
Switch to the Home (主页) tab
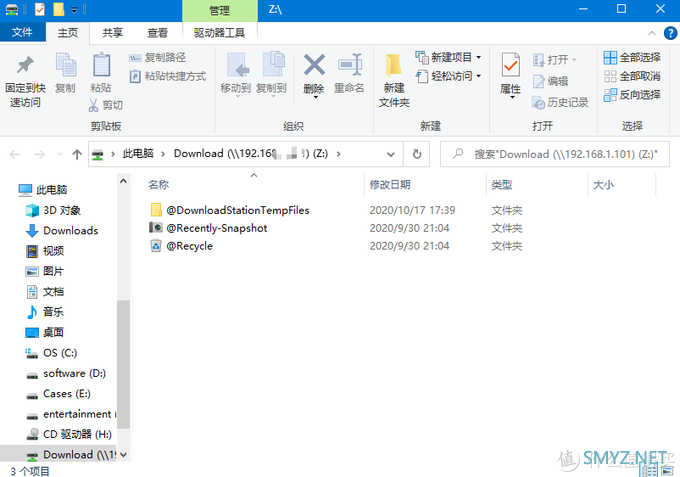[x=68, y=33]
